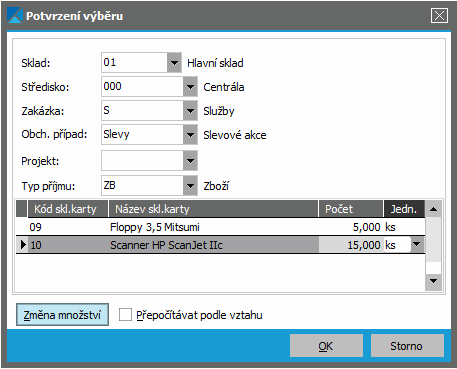Click the K2 application logo icon
Image resolution: width=457 pixels, height=369 pixels.
coord(14,15)
